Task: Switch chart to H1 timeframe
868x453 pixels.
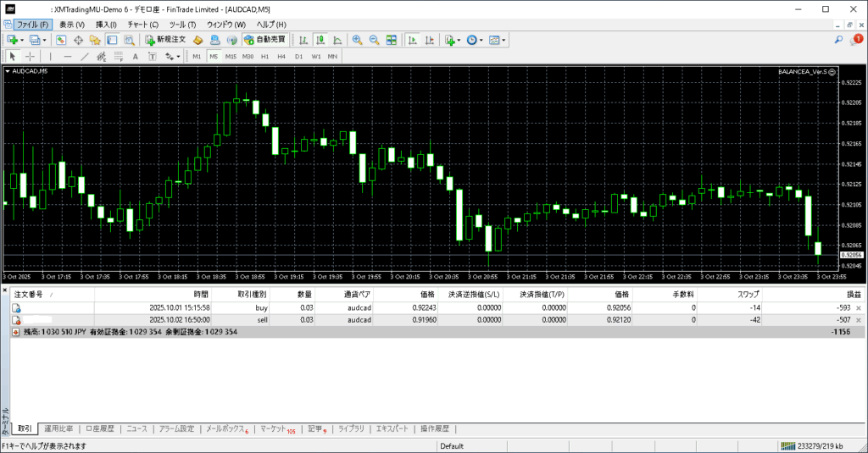Action: pos(264,57)
